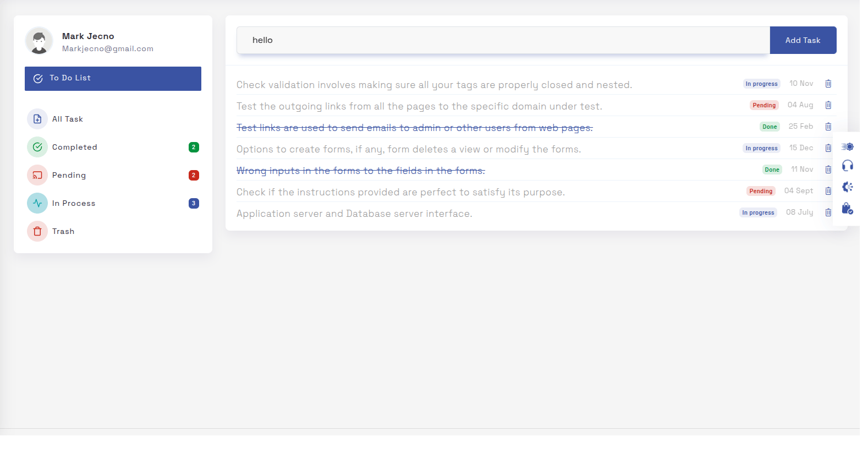Image resolution: width=868 pixels, height=464 pixels.
Task: Filter by Pending tasks
Action: [69, 175]
